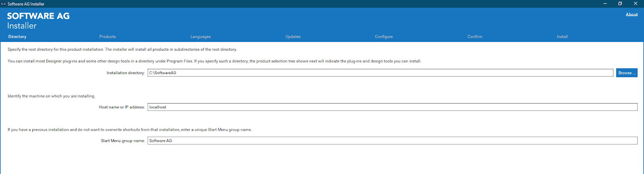Focus the Installation directory field
Viewport: 644px width, 174px height.
[x=380, y=73]
